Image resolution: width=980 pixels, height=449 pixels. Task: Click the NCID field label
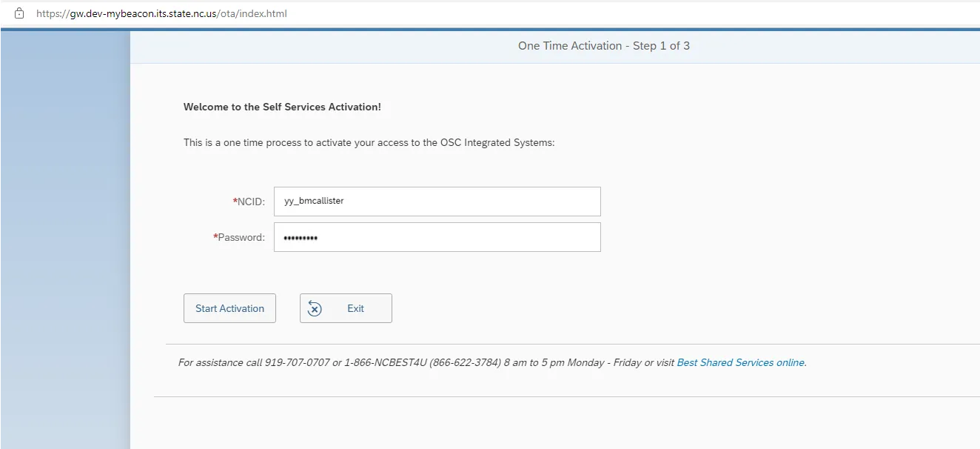251,201
